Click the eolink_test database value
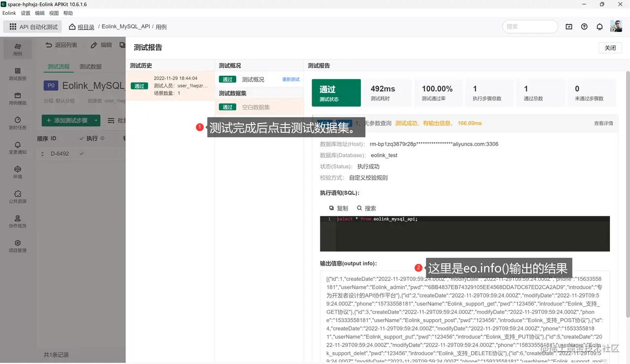Image resolution: width=630 pixels, height=364 pixels. [x=384, y=155]
